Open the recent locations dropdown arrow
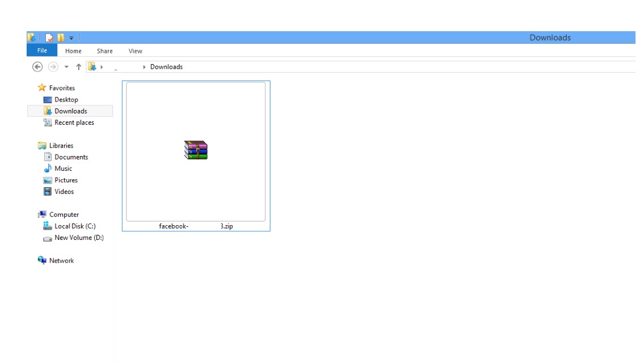Image resolution: width=644 pixels, height=363 pixels. (66, 66)
